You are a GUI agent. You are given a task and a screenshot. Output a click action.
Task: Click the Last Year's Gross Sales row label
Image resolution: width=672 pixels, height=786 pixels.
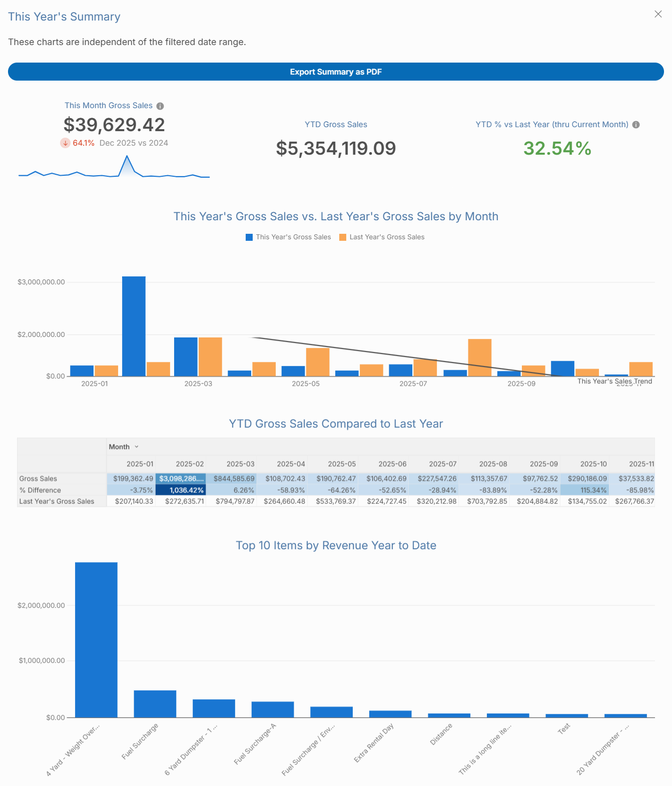point(57,501)
